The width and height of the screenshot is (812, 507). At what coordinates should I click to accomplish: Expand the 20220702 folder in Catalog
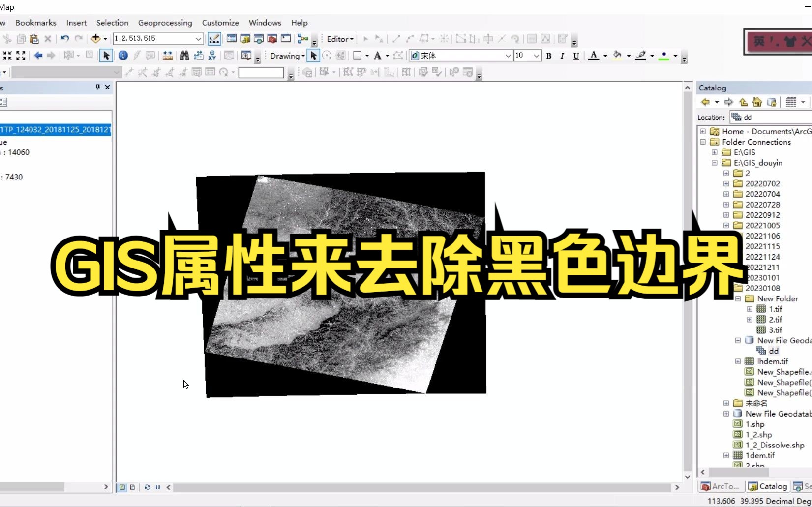(x=726, y=183)
